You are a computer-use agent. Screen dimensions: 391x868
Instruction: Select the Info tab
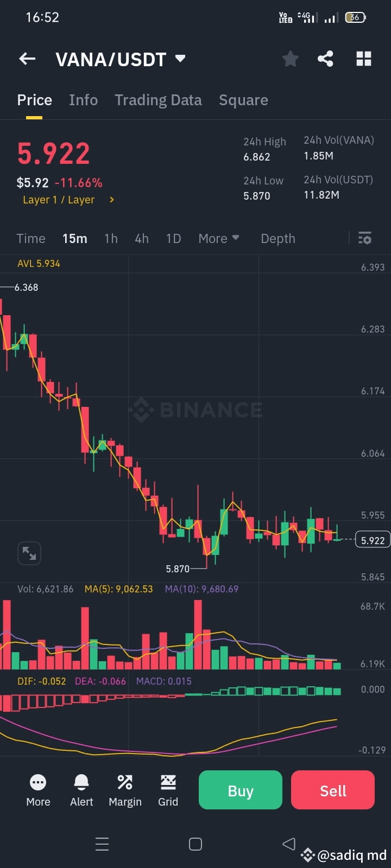pos(83,100)
